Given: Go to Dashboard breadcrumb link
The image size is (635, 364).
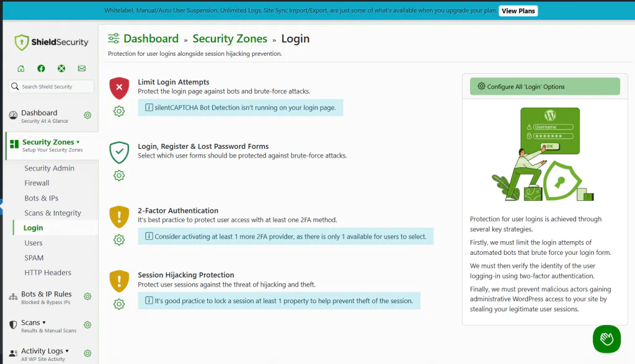Looking at the screenshot, I should pos(151,38).
